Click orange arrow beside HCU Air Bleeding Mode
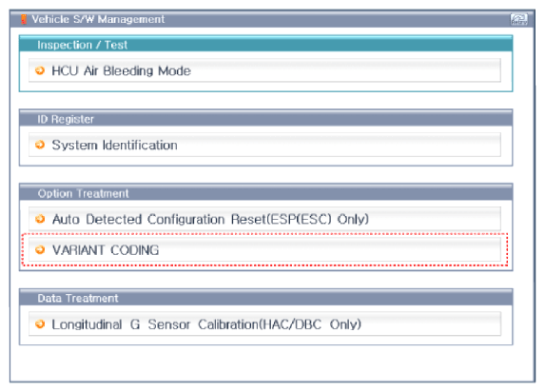545x392 pixels. (40, 70)
